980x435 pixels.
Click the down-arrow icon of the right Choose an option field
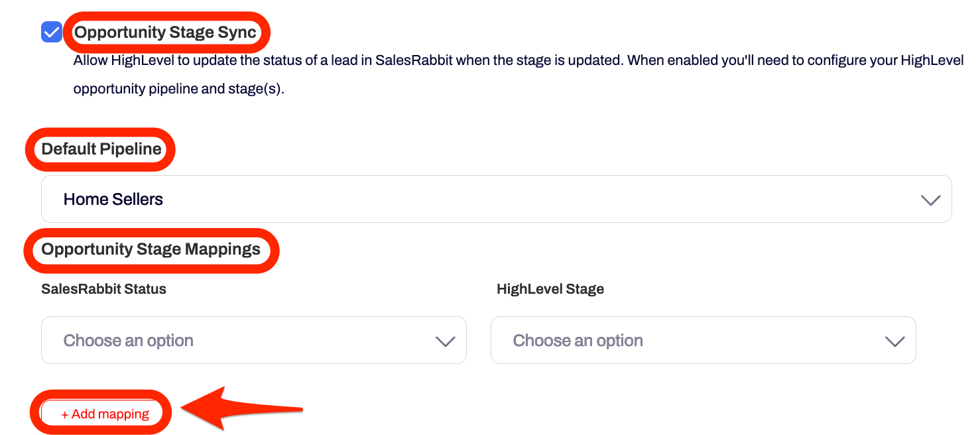(x=895, y=340)
